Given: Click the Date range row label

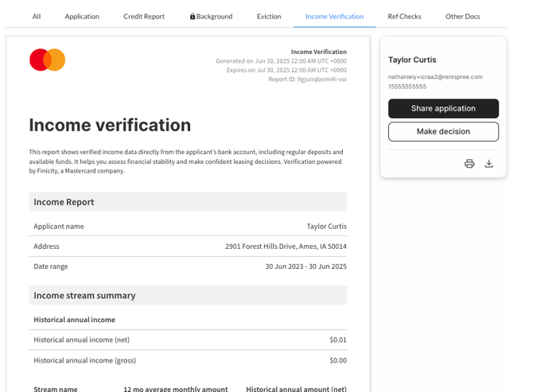Looking at the screenshot, I should pos(51,266).
